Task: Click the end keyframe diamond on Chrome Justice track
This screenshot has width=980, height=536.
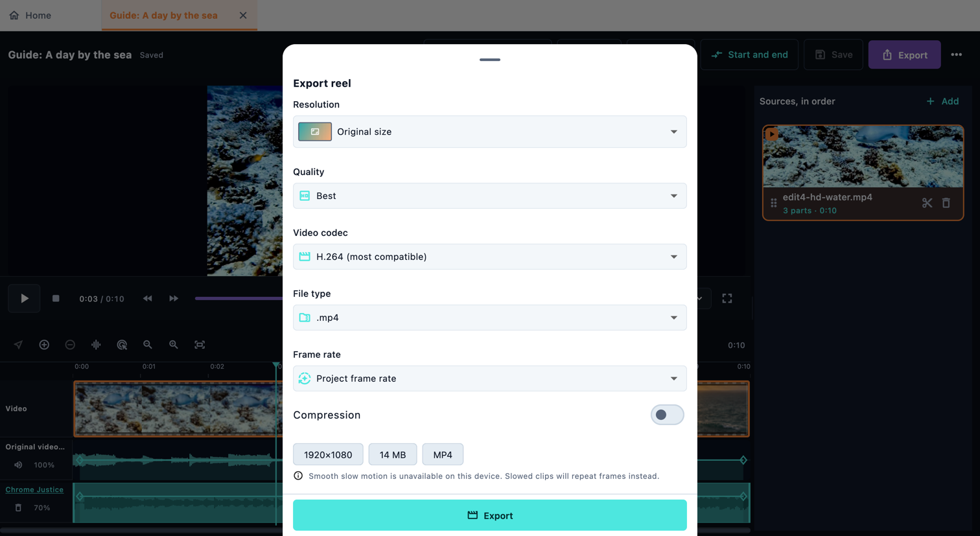Action: pyautogui.click(x=743, y=497)
